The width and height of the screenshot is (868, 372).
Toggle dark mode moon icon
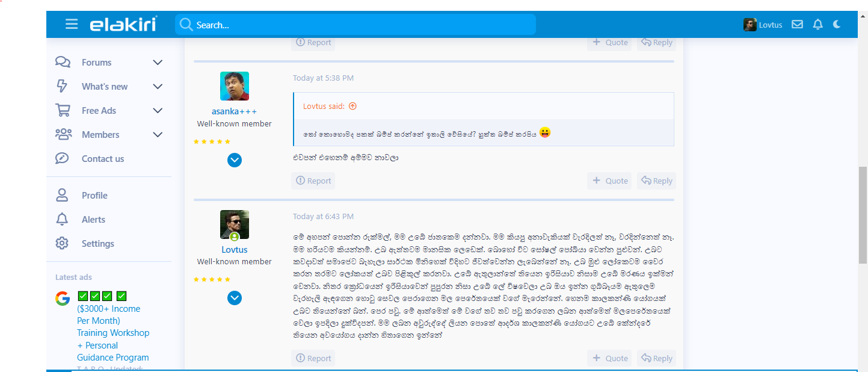[x=837, y=25]
